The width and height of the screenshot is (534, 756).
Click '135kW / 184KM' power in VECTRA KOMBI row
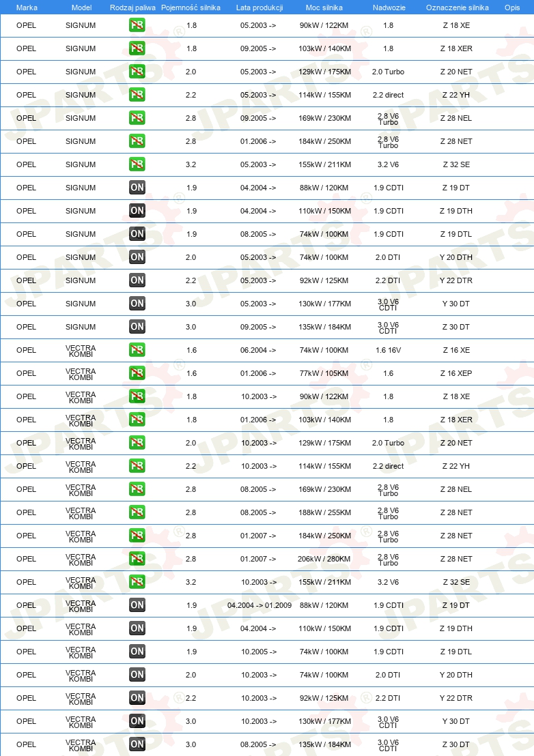[x=324, y=744]
